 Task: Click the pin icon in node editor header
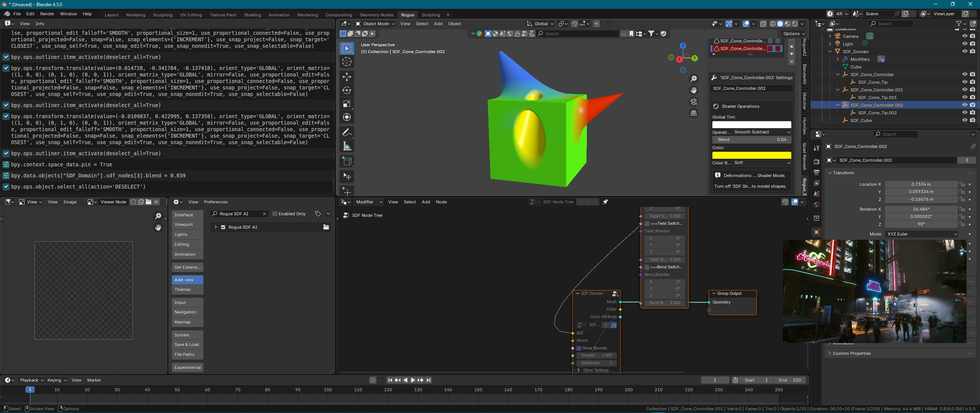[x=605, y=202]
